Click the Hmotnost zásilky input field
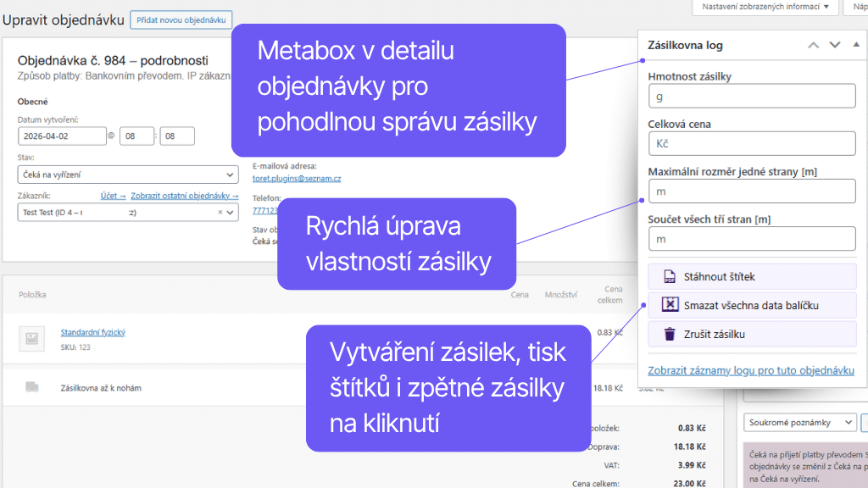 pos(751,96)
